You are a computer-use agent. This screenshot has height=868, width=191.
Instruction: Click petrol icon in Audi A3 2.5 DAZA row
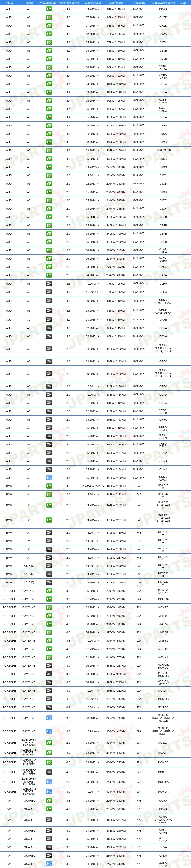click(x=49, y=275)
